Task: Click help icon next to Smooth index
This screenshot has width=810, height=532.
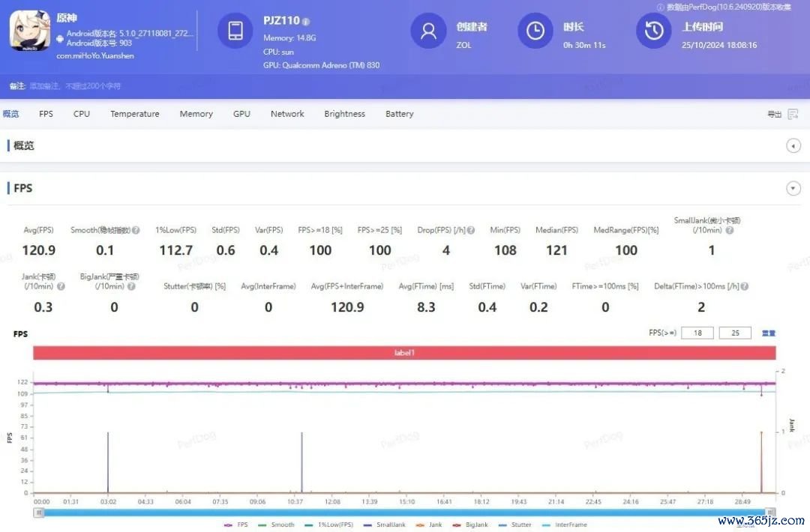Action: [x=136, y=230]
